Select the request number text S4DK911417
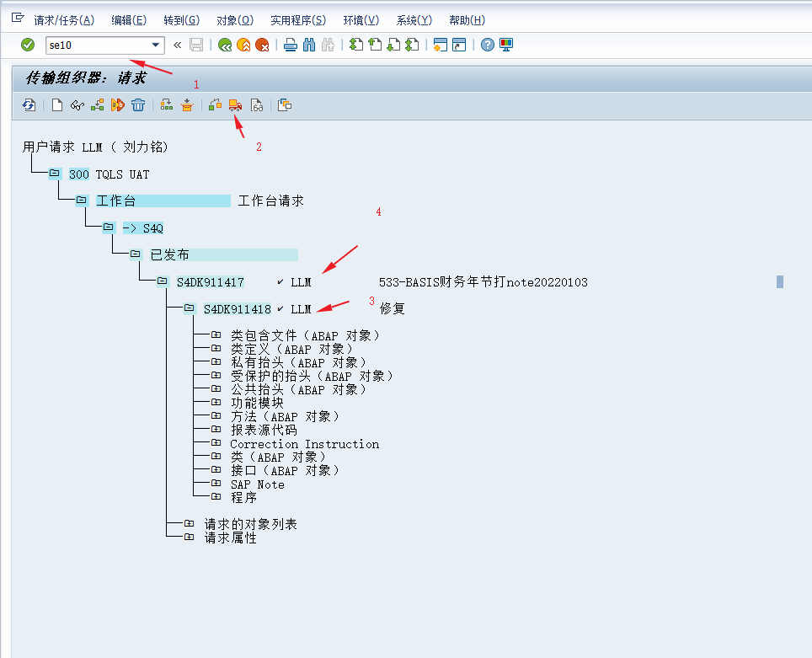The width and height of the screenshot is (812, 658). pos(211,282)
